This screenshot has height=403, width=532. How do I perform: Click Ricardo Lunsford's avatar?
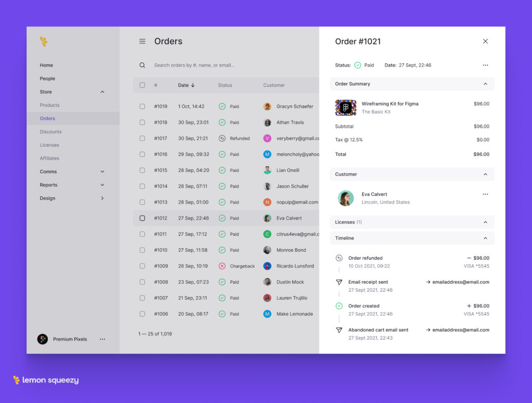point(268,266)
